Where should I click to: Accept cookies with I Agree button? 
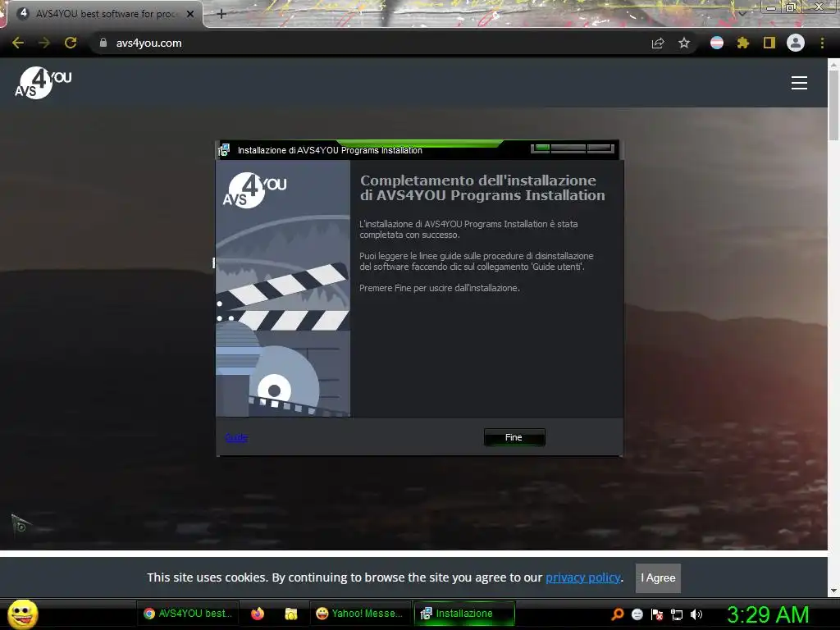point(658,577)
